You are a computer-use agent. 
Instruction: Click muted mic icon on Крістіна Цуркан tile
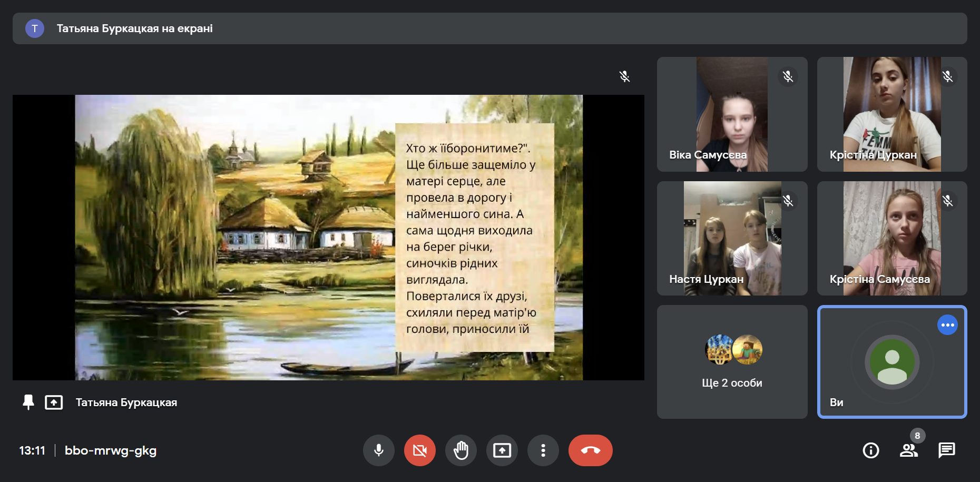(x=947, y=76)
